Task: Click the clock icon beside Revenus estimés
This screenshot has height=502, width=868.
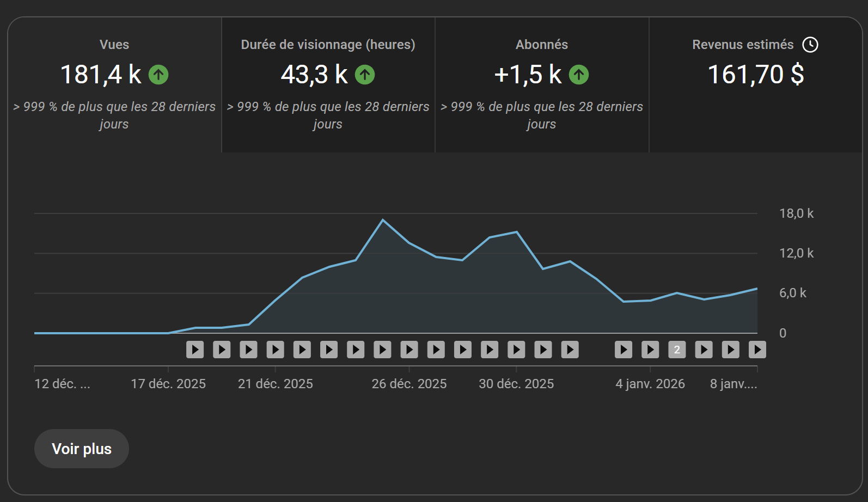Action: tap(810, 45)
